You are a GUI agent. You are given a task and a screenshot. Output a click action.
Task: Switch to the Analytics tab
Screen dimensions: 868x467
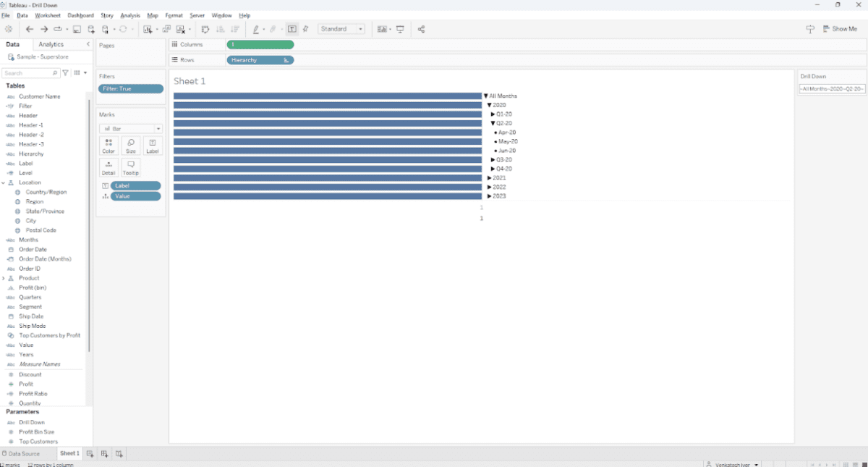pos(51,44)
